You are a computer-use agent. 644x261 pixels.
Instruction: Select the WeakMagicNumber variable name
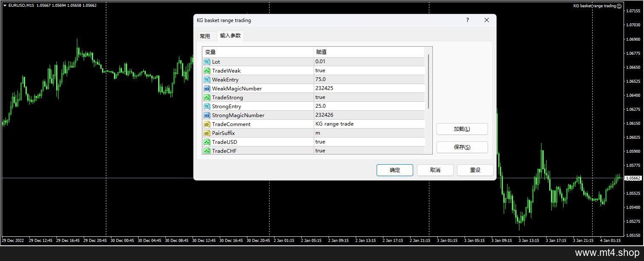(237, 89)
